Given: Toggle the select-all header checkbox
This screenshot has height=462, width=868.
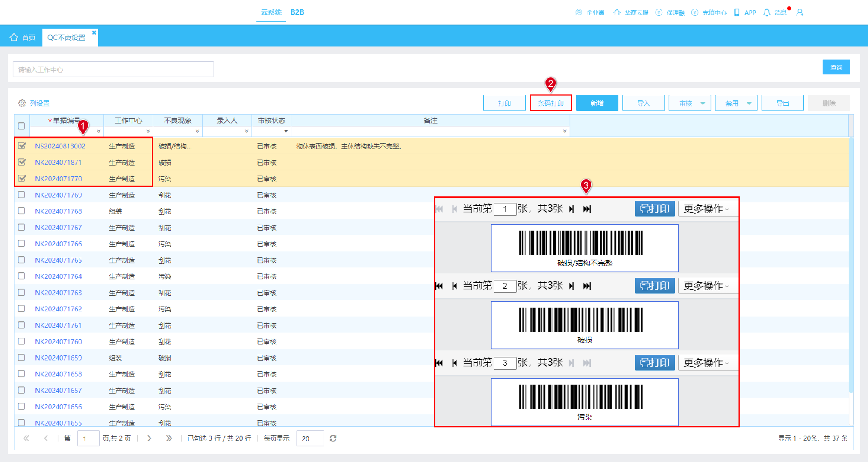Looking at the screenshot, I should pyautogui.click(x=21, y=126).
